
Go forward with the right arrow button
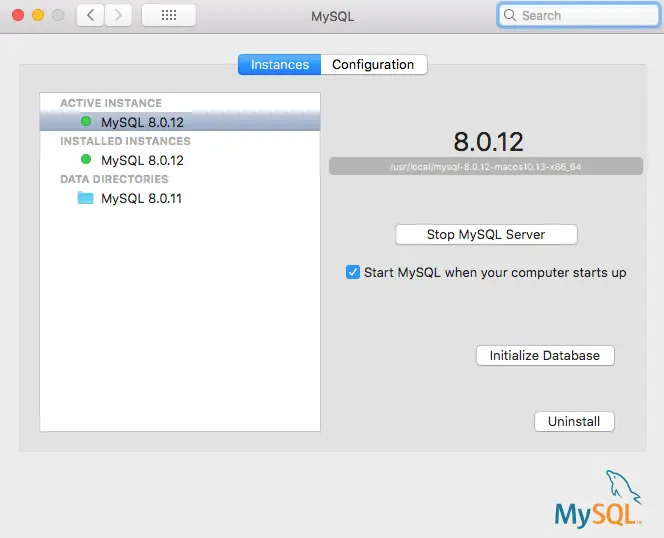click(x=118, y=16)
